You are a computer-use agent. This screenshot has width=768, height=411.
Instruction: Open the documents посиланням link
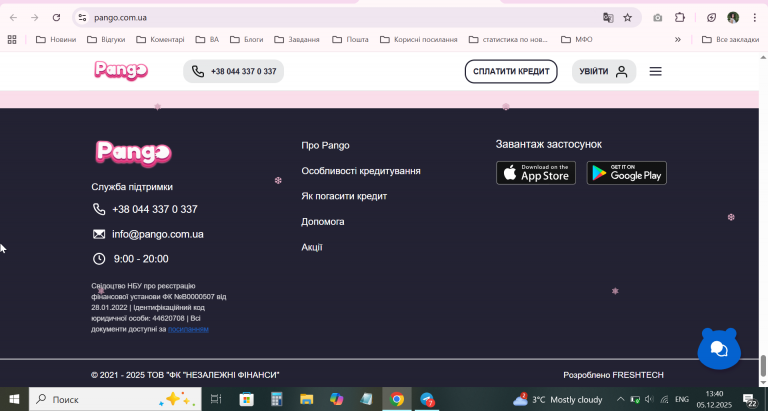pyautogui.click(x=188, y=329)
